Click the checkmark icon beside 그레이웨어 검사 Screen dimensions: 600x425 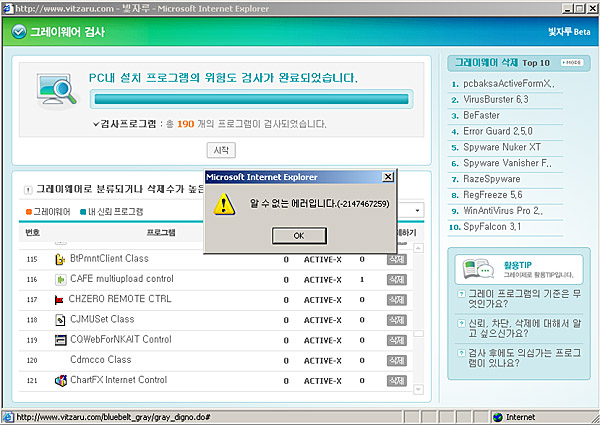(19, 32)
